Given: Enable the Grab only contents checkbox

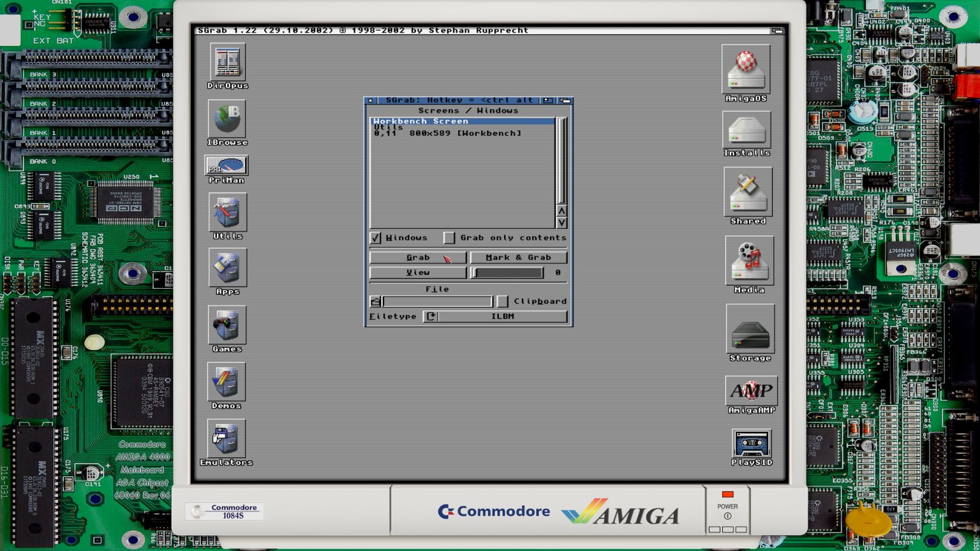Looking at the screenshot, I should 449,238.
